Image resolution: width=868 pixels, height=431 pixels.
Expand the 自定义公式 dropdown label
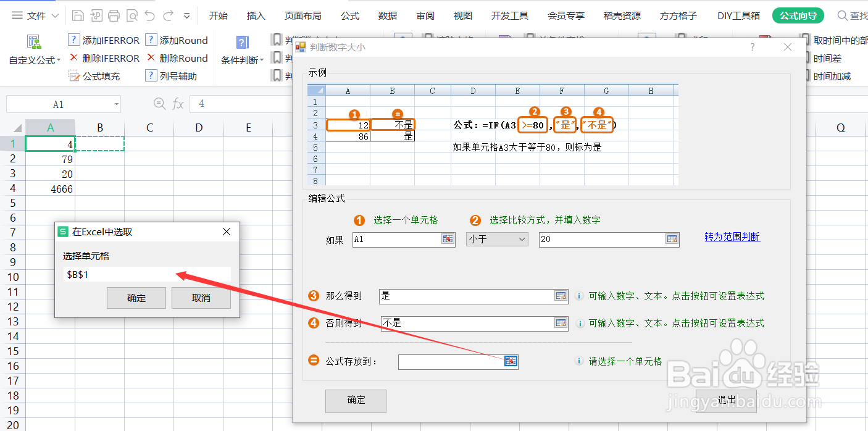pyautogui.click(x=35, y=61)
